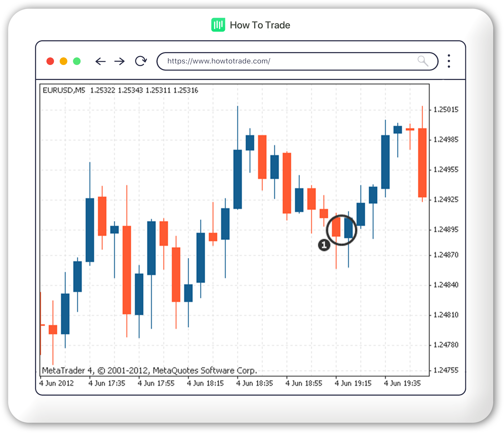Click the 4 Jun 19:35 time label
Screen dimensions: 504x433
coord(403,383)
